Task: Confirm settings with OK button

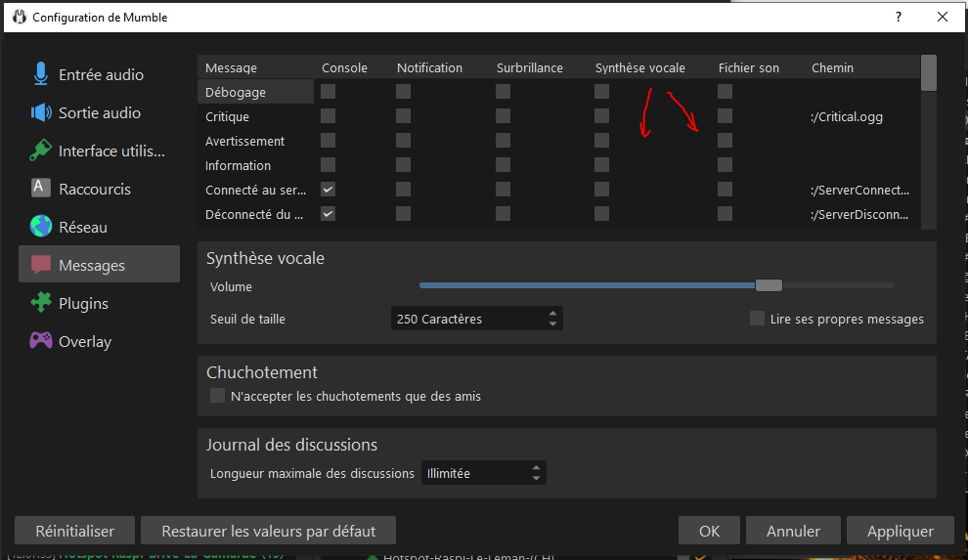Action: pos(709,531)
